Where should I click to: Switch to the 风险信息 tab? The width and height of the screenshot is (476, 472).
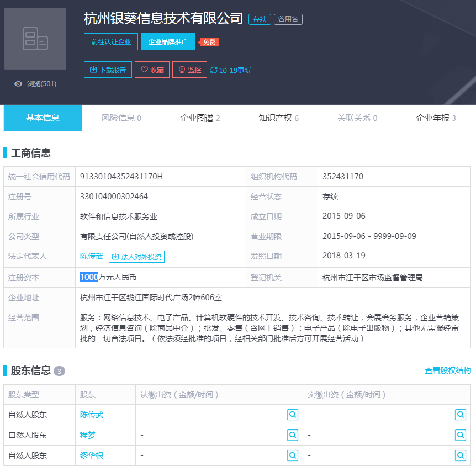coord(121,118)
